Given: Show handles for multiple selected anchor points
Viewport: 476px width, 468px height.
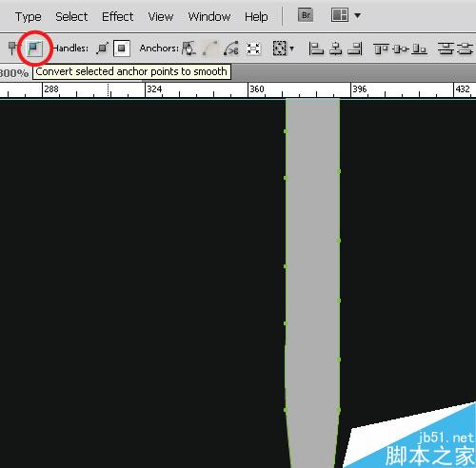Looking at the screenshot, I should click(x=103, y=49).
